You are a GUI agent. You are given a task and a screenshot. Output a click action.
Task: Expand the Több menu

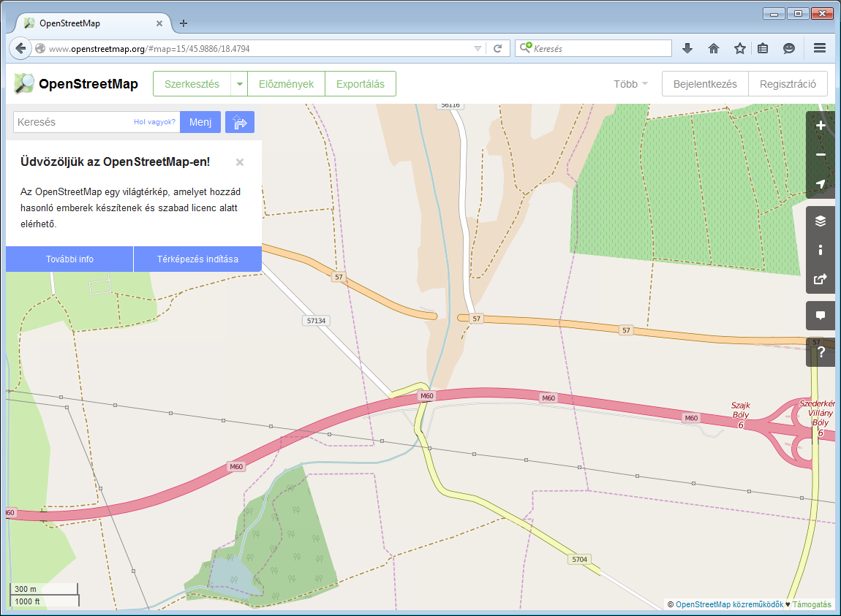click(x=630, y=84)
